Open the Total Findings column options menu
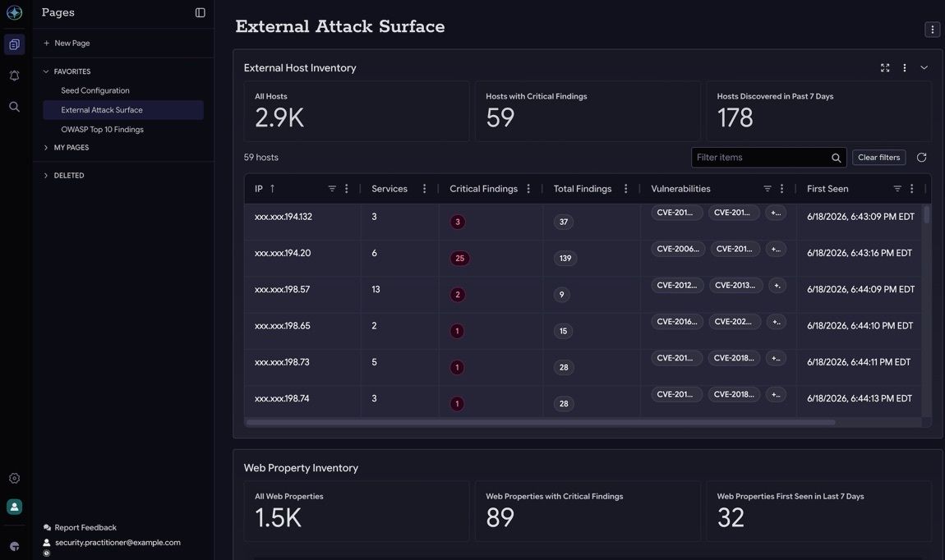The image size is (945, 560). click(625, 189)
